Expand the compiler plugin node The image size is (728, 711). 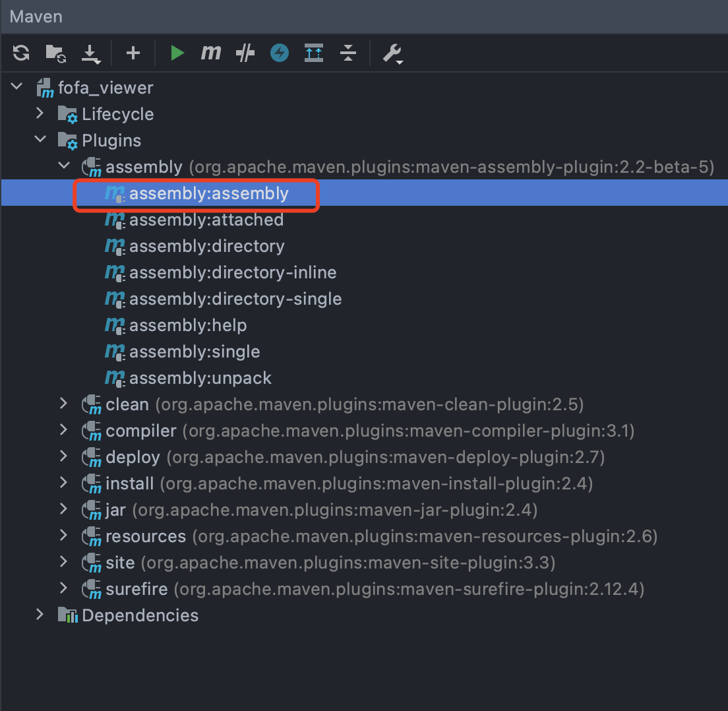tap(63, 430)
